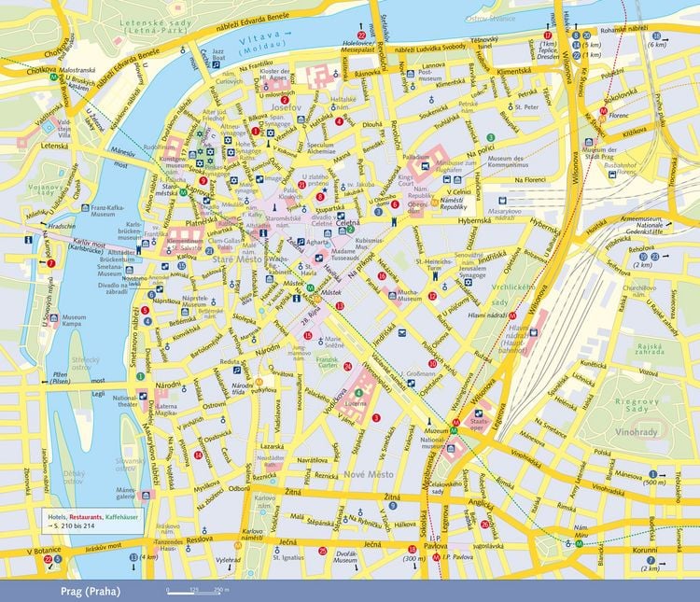The image size is (700, 602).
Task: Select the Florenc red metro icon
Action: [604, 111]
